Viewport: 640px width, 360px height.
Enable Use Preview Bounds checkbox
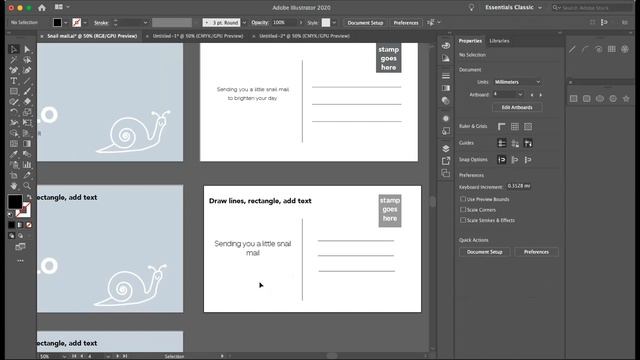[463, 199]
